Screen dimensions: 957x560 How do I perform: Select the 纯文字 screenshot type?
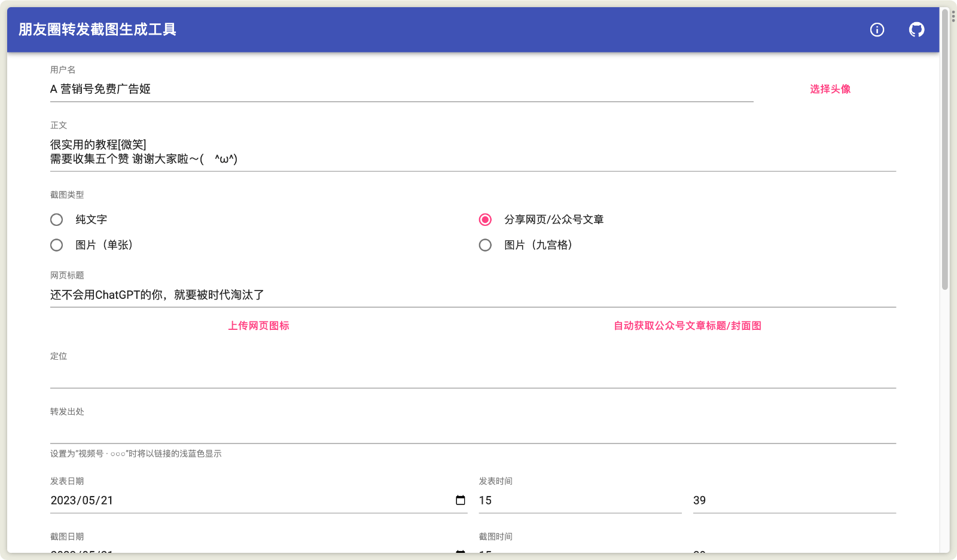[56, 219]
